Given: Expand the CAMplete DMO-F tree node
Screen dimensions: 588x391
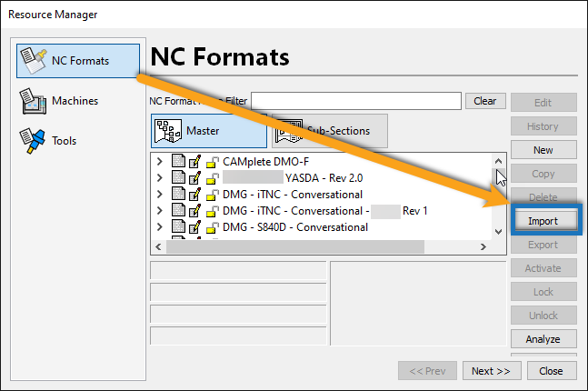Looking at the screenshot, I should pos(160,162).
